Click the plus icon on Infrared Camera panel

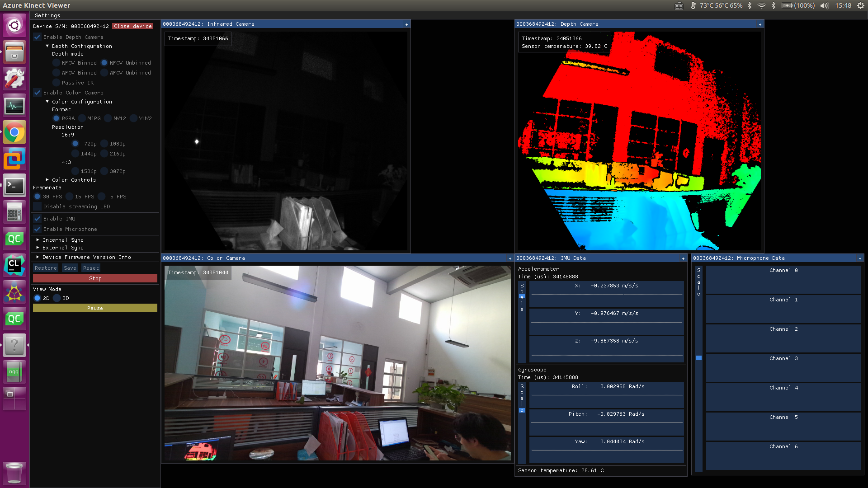click(406, 24)
